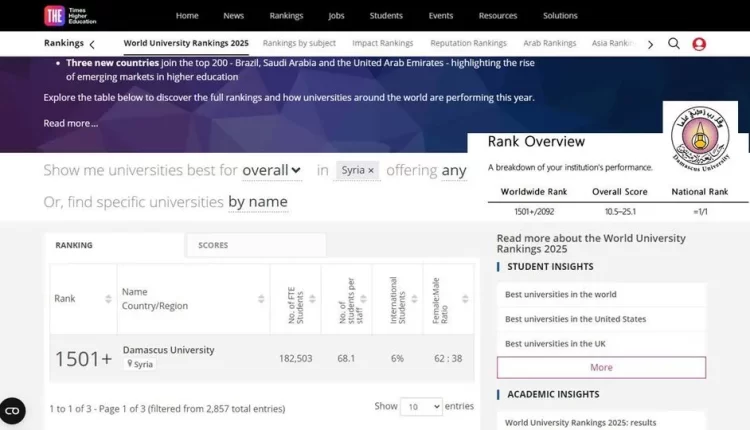
Task: Click the STUDENT INSIGHTS heading
Action: pyautogui.click(x=550, y=267)
